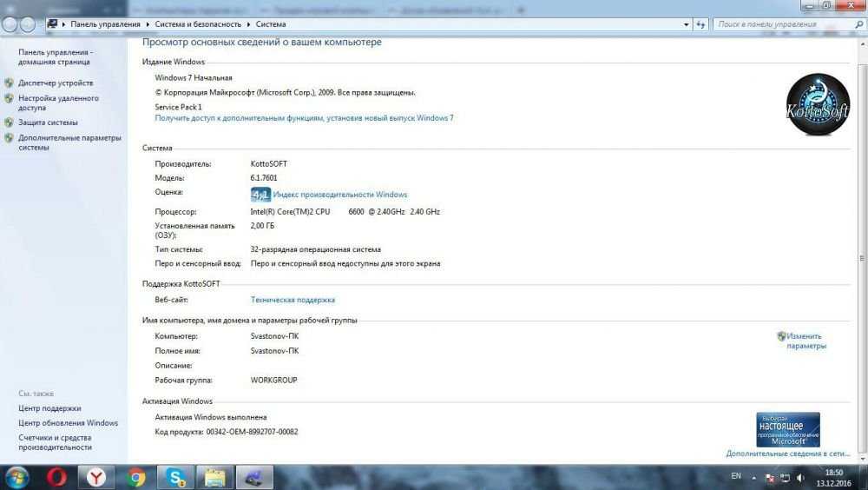868x490 pixels.
Task: Select product code 00342-OEM-8992707-00082 text
Action: tap(252, 432)
